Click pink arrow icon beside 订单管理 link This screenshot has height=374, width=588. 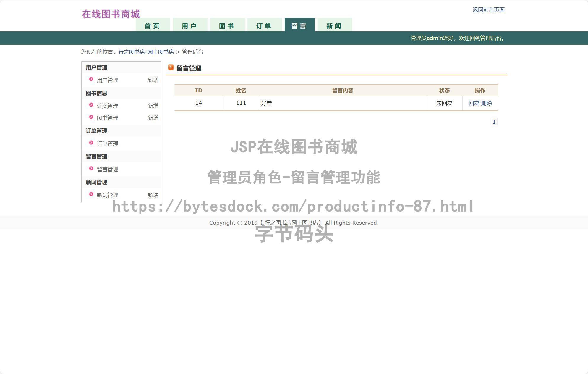click(91, 143)
